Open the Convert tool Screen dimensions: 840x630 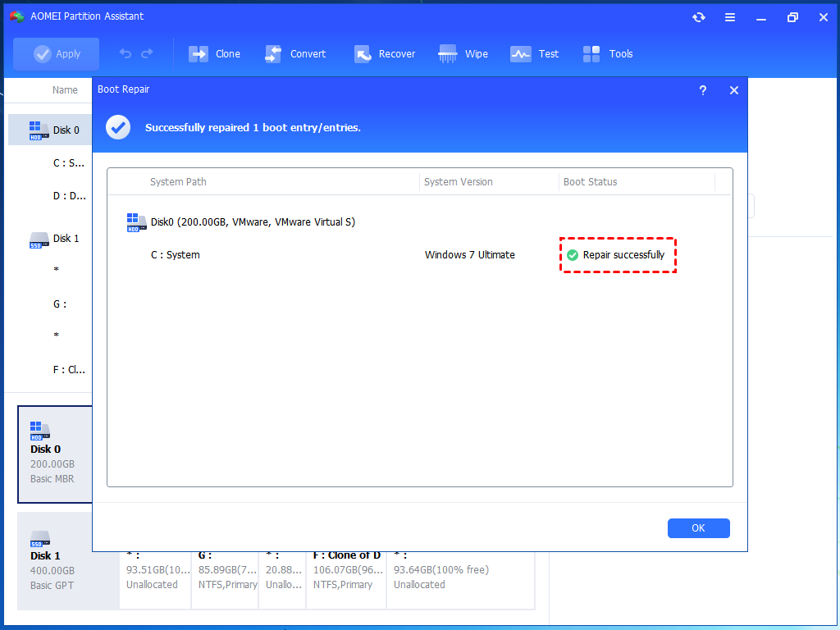(x=294, y=54)
